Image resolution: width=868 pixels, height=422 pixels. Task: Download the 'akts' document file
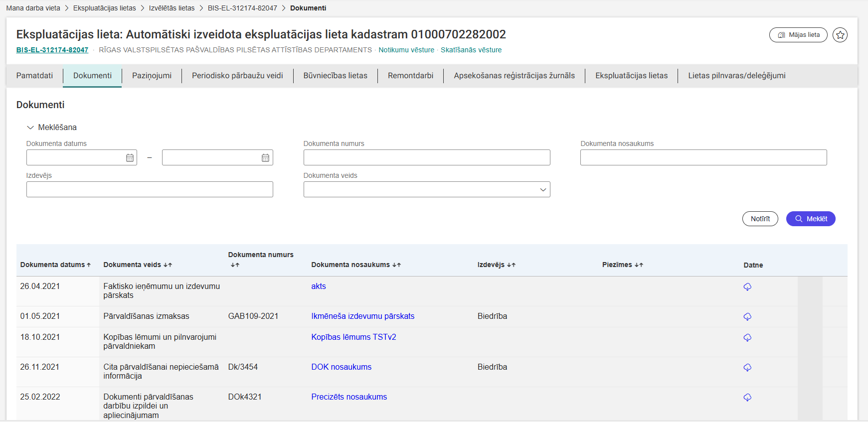click(747, 287)
